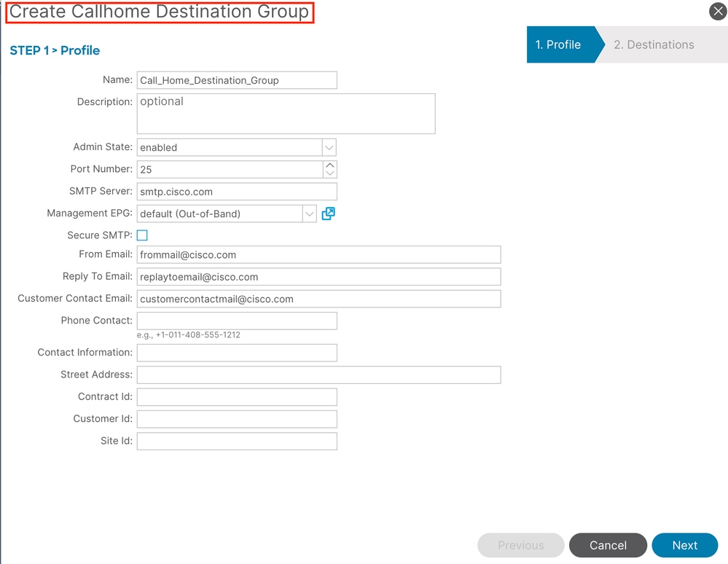Select the Site Id input field
Viewport: 728px width, 564px height.
click(x=237, y=441)
